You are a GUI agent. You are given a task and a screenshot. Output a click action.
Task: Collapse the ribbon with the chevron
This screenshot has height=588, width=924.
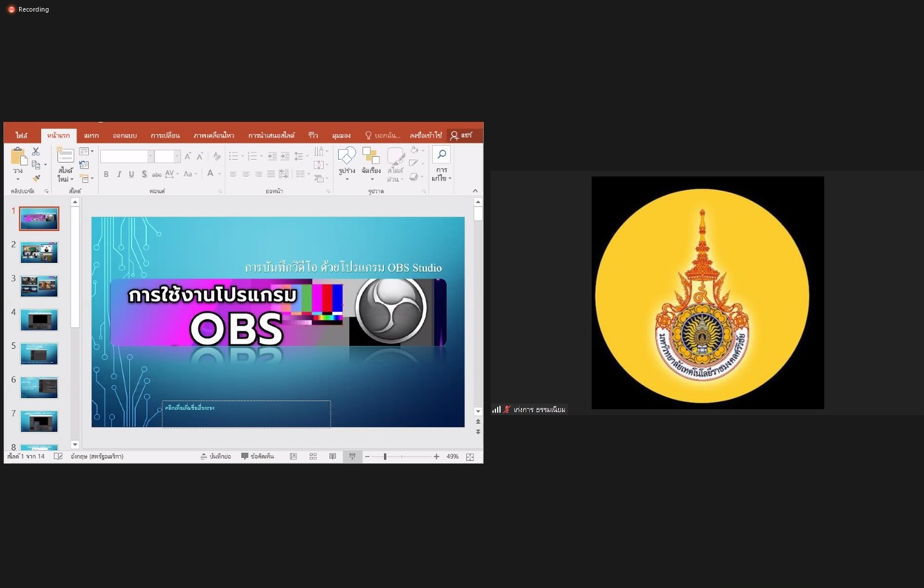475,191
